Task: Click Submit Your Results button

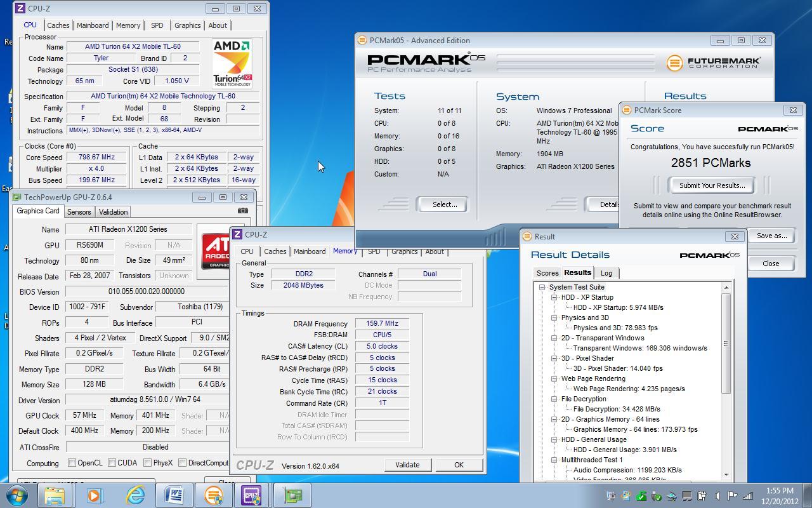Action: [712, 185]
